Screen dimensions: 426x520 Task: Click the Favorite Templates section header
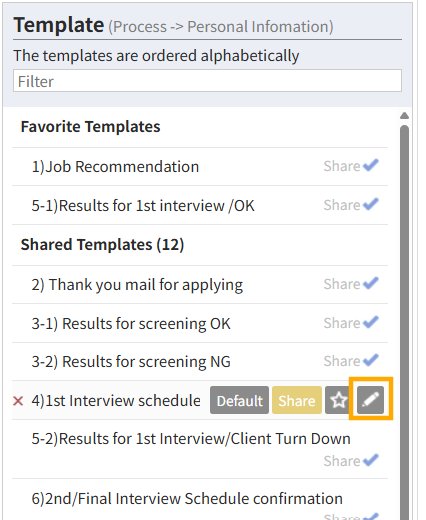pos(90,127)
